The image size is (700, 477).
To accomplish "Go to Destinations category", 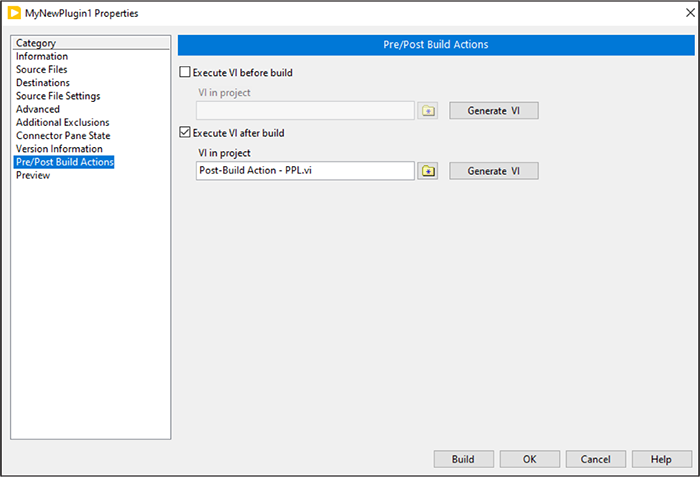I will point(43,83).
